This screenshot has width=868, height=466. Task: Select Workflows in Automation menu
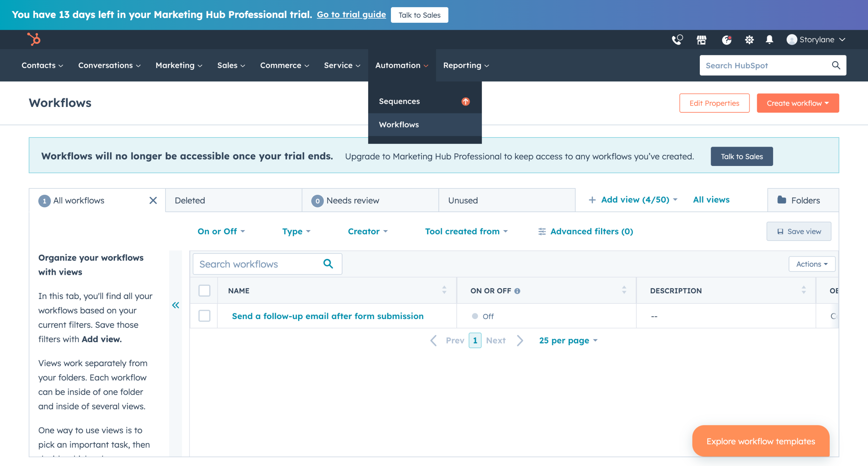tap(425, 125)
